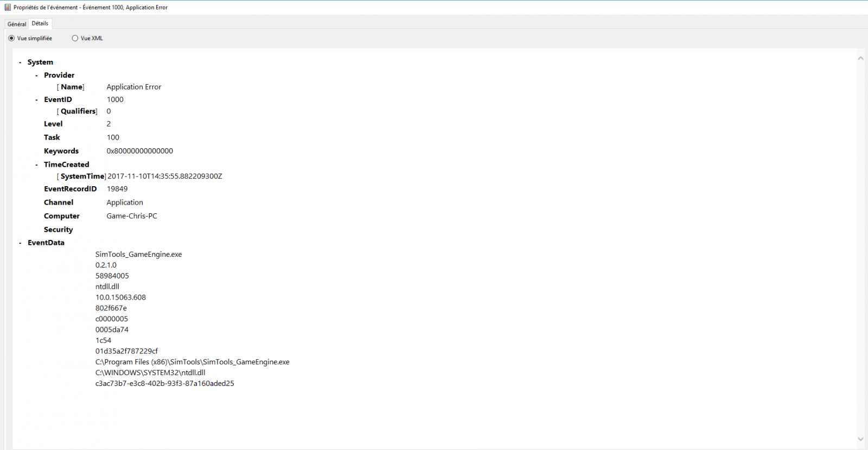This screenshot has width=868, height=450.
Task: Click the Qualifiers value 0
Action: click(108, 111)
